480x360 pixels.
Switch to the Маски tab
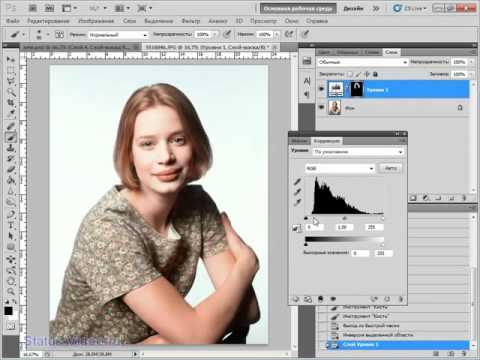pyautogui.click(x=299, y=141)
